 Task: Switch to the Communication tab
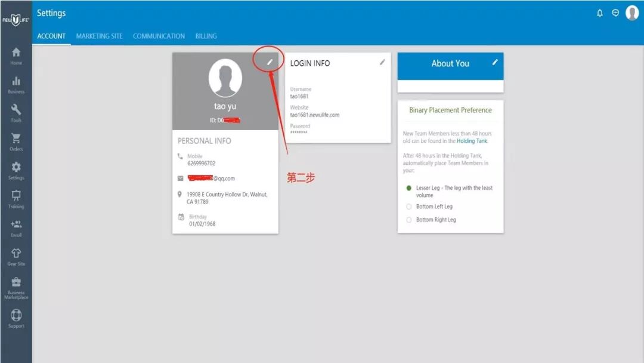pyautogui.click(x=159, y=36)
